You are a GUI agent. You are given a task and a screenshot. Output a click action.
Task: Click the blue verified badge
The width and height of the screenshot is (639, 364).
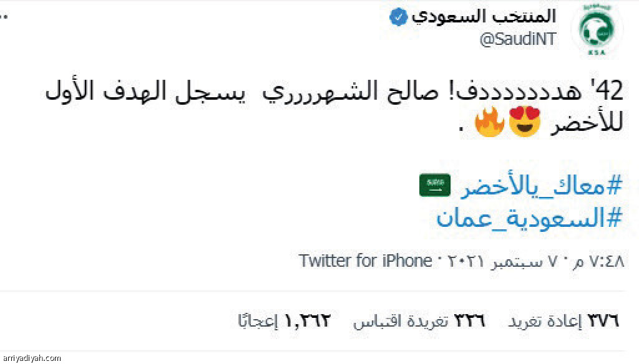point(398,17)
